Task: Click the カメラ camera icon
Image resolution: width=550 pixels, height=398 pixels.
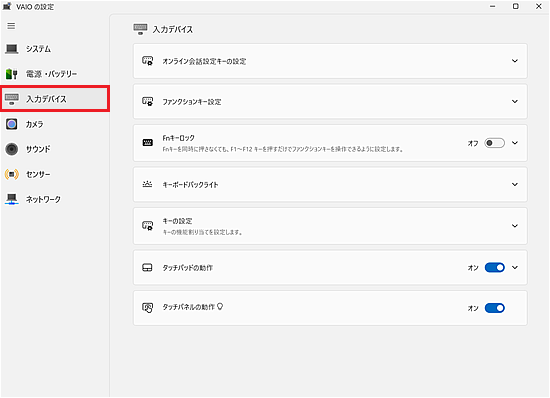Action: [12, 124]
